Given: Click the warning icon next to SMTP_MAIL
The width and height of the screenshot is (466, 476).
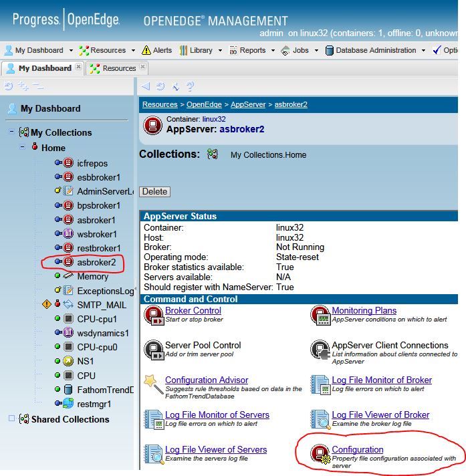Looking at the screenshot, I should pyautogui.click(x=46, y=304).
